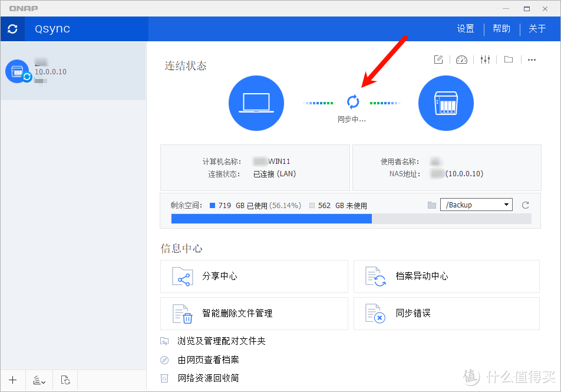
Task: Click the transfer speed meter icon
Action: [x=461, y=60]
